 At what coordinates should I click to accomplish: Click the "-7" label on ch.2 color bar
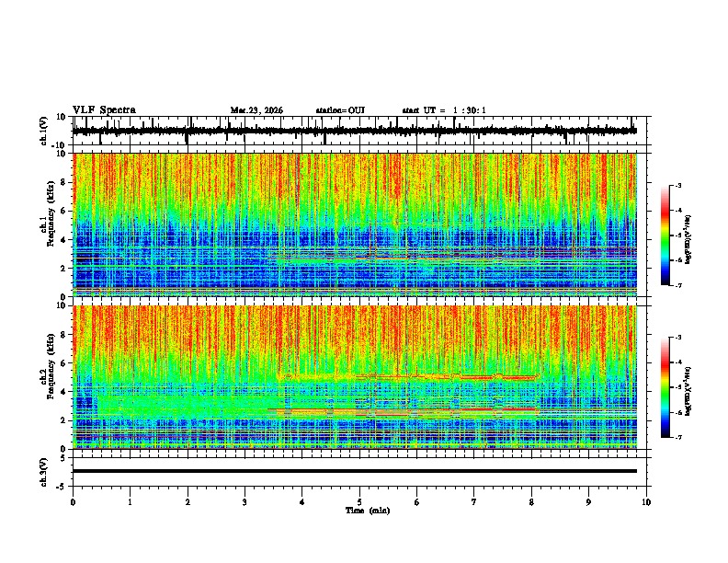[x=678, y=438]
